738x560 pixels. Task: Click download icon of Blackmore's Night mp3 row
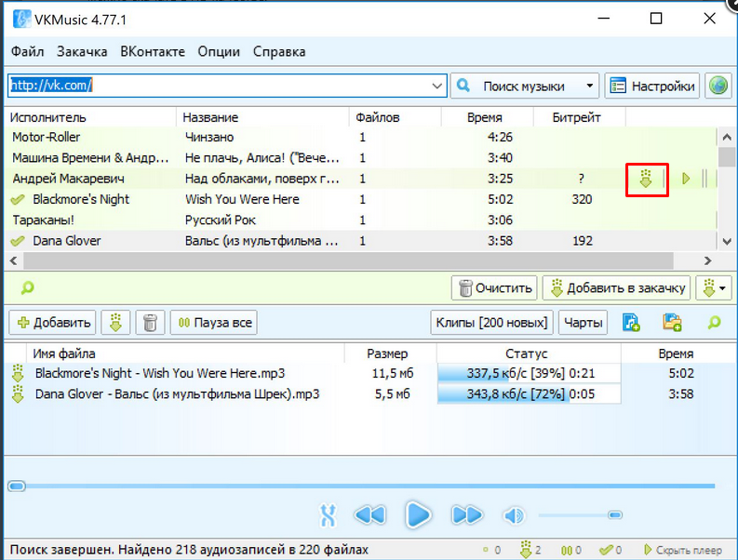coord(18,373)
